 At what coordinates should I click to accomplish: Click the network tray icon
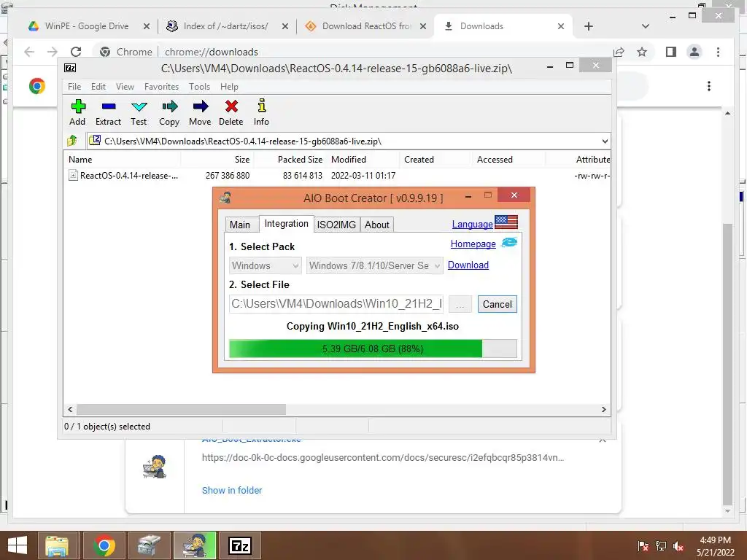(x=660, y=546)
